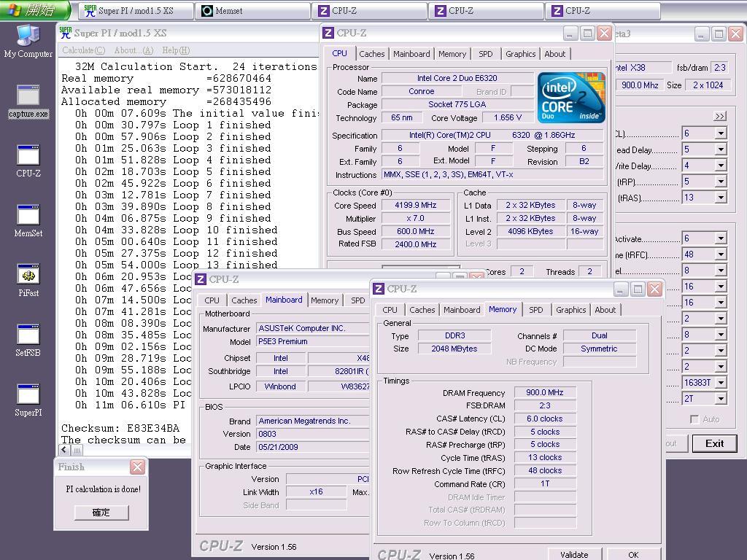
Task: Click the CPU-Z Mainboard window title icon
Action: 201,279
